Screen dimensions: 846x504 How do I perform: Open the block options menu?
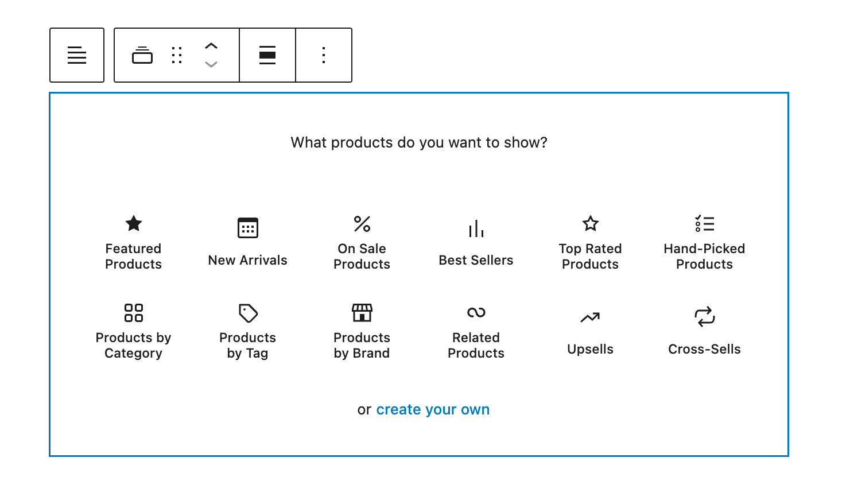coord(324,55)
